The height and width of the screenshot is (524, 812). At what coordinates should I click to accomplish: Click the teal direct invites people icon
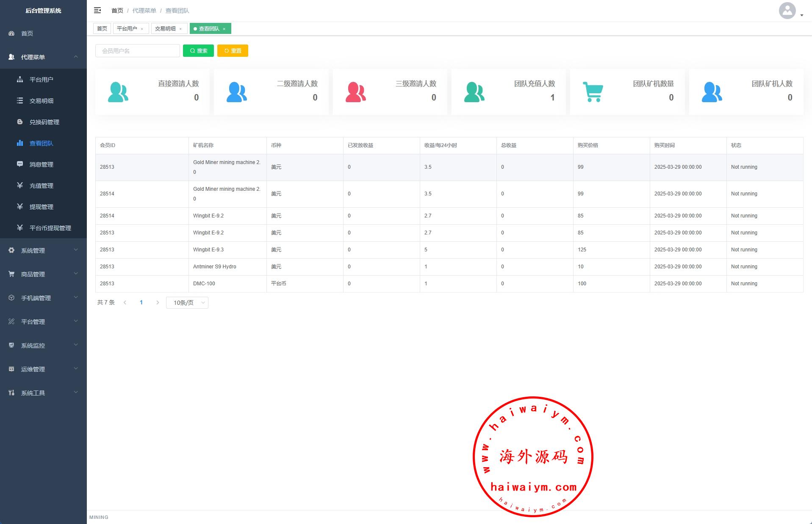(x=118, y=92)
